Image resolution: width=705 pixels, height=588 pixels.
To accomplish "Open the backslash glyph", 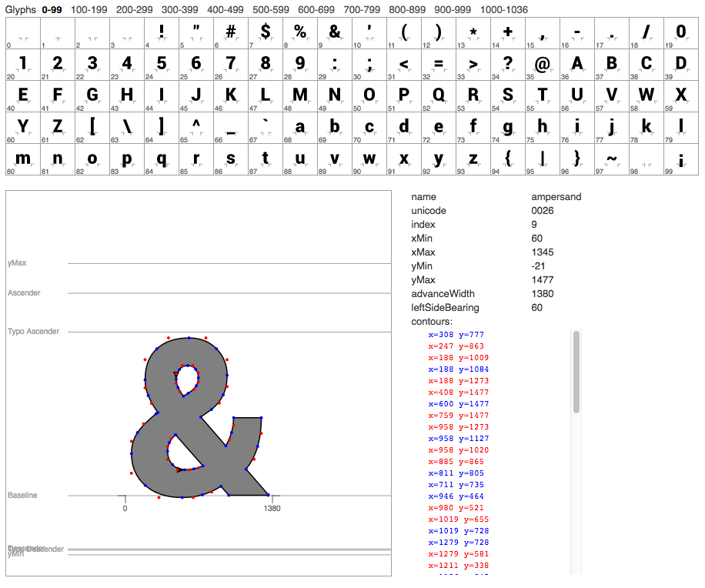I will pos(128,128).
